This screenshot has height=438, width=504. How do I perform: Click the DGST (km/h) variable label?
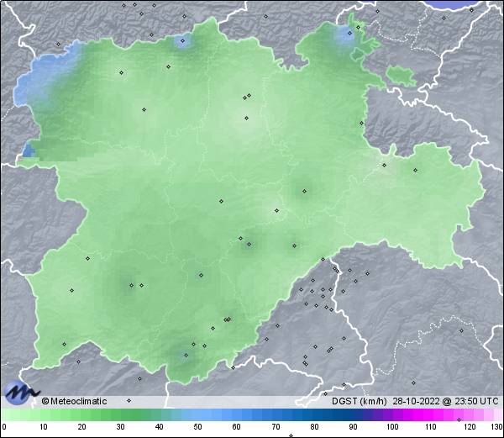pyautogui.click(x=359, y=401)
